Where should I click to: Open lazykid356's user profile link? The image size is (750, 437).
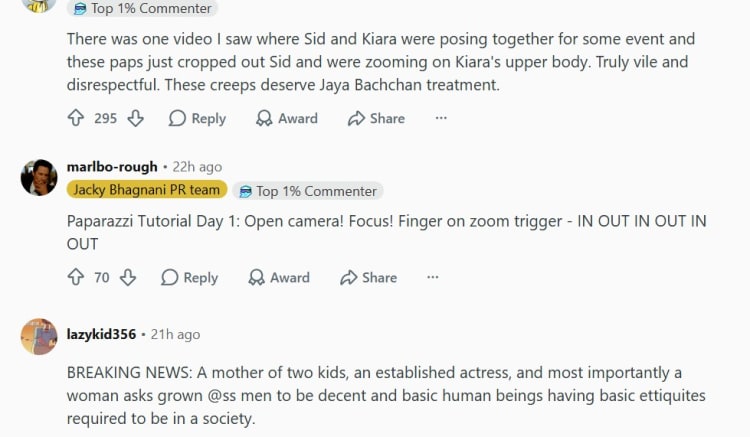pos(101,334)
